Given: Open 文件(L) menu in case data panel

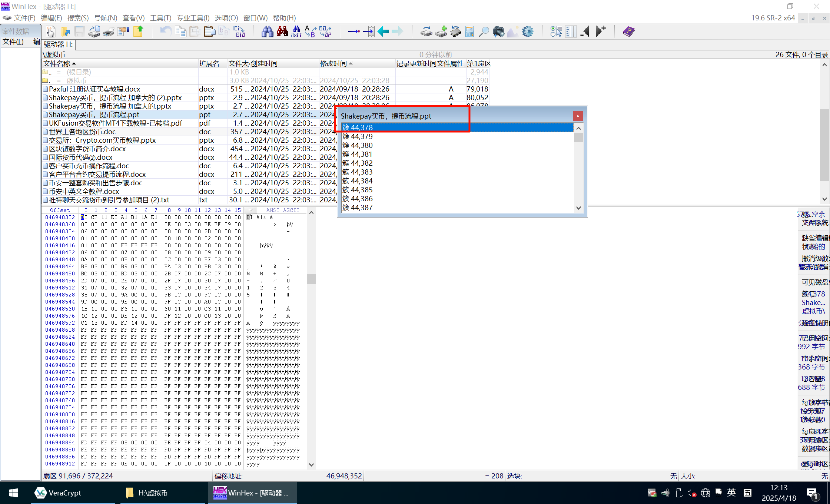Looking at the screenshot, I should click(x=13, y=42).
